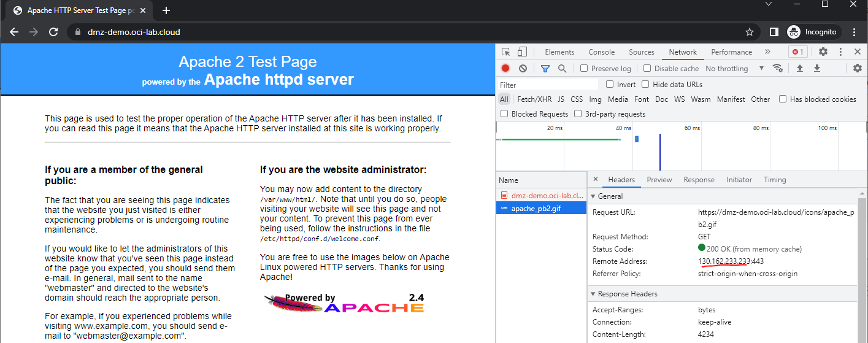Click the address bar URL
The image size is (868, 343).
coord(134,32)
